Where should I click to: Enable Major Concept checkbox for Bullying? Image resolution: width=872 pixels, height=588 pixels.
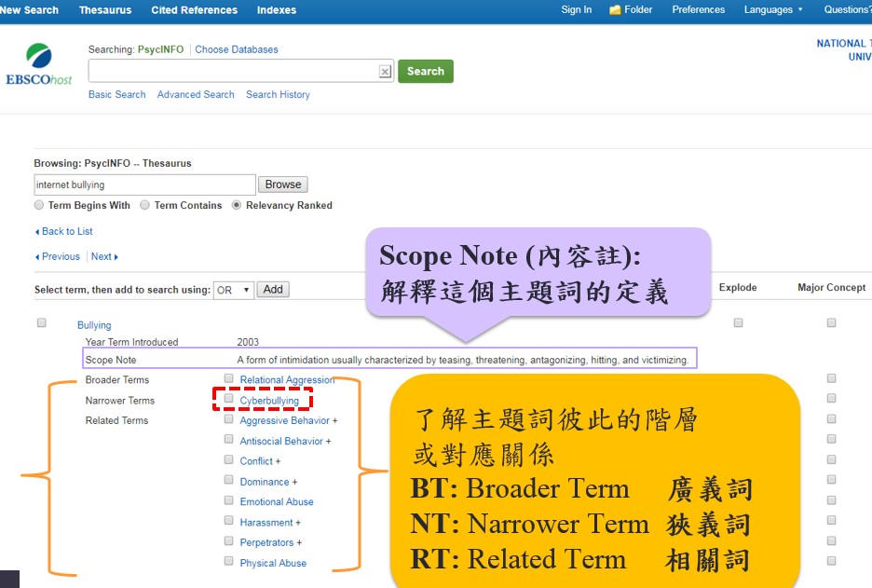(x=831, y=322)
